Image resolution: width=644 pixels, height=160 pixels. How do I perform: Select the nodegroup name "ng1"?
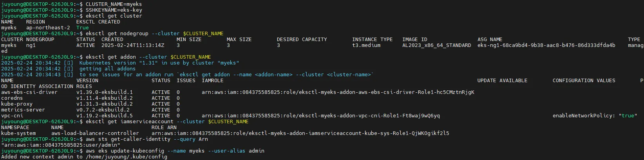(31, 45)
